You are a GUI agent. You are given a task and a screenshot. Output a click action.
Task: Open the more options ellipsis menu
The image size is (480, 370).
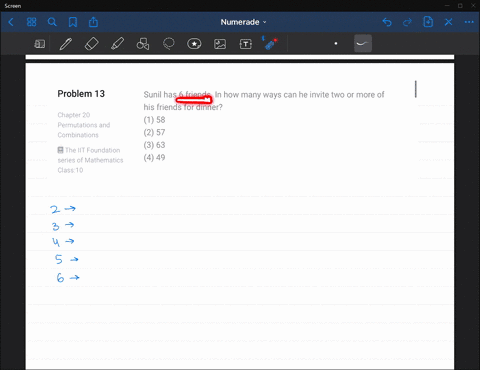(x=469, y=22)
